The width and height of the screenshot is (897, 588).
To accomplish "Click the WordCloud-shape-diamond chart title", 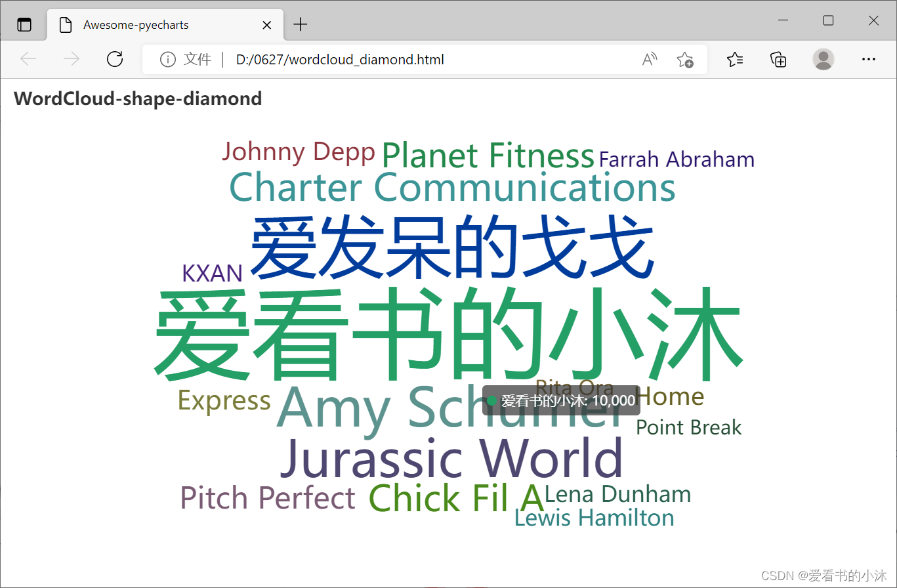I will 138,99.
